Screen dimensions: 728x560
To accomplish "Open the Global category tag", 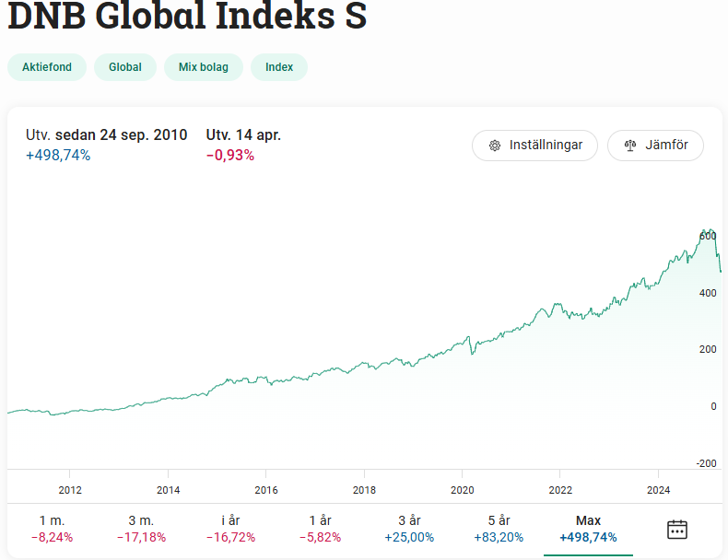I will click(125, 67).
